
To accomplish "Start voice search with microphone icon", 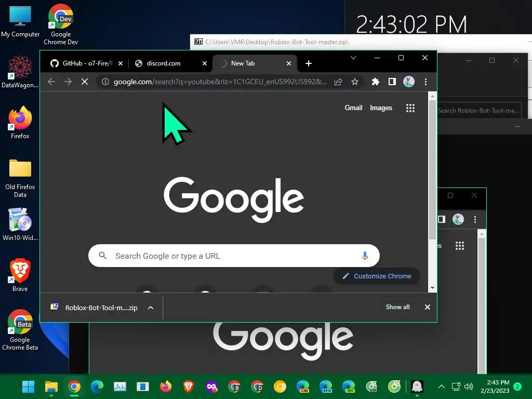I will coord(365,256).
